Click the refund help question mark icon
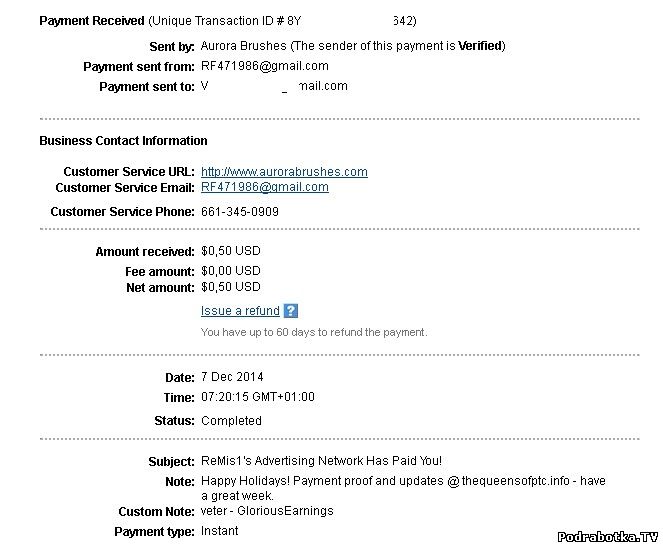663x547 pixels. tap(291, 311)
